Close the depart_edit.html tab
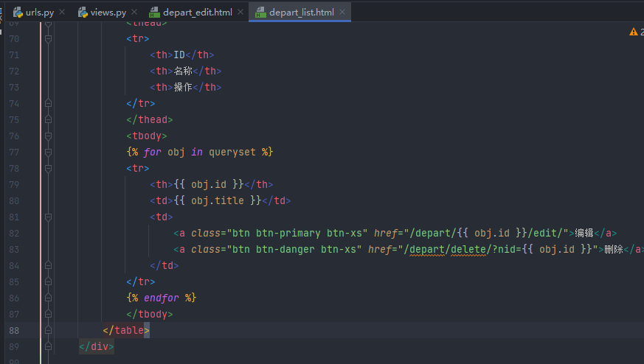Image resolution: width=644 pixels, height=364 pixels. tap(240, 13)
